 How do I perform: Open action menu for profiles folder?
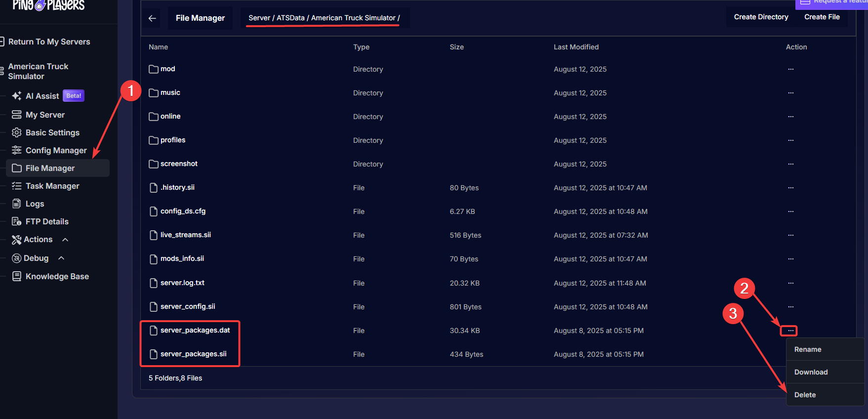point(791,140)
